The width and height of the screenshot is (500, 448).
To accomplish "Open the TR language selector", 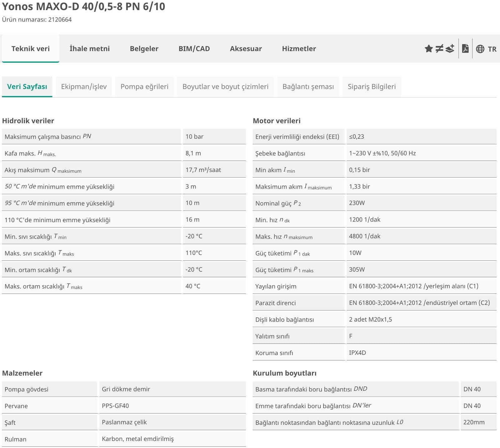I will [492, 49].
